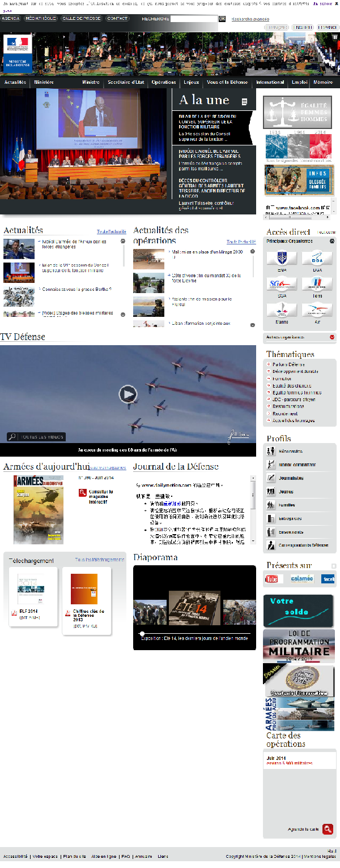Open the International menu item
The image size is (340, 868).
pos(270,82)
